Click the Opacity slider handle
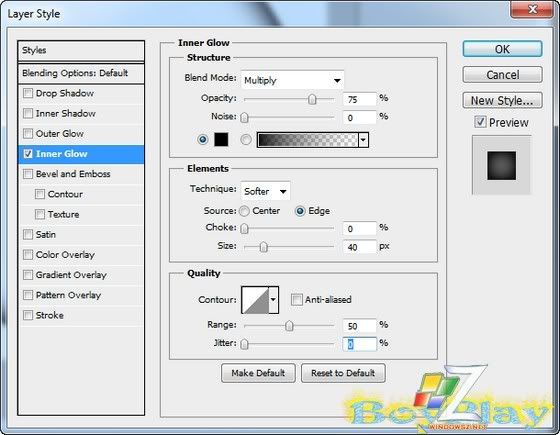 coord(312,99)
